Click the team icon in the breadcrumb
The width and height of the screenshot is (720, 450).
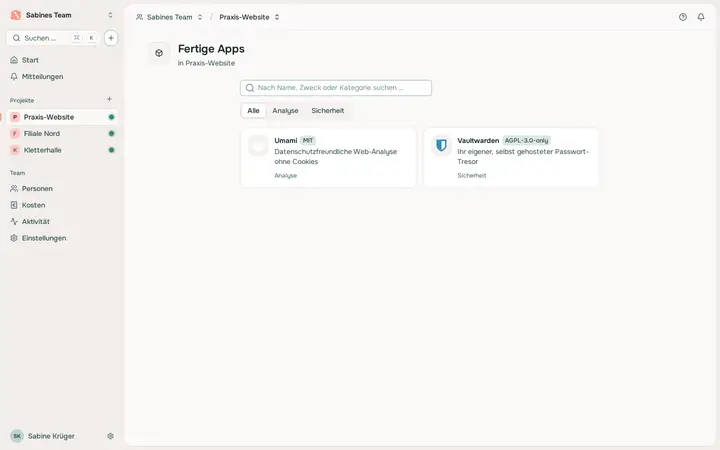140,17
